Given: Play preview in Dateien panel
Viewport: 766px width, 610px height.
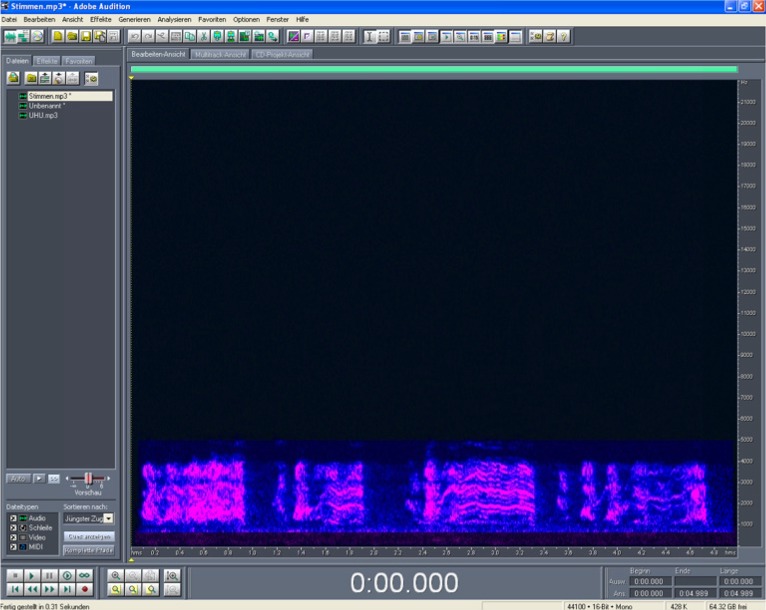Looking at the screenshot, I should click(x=39, y=479).
